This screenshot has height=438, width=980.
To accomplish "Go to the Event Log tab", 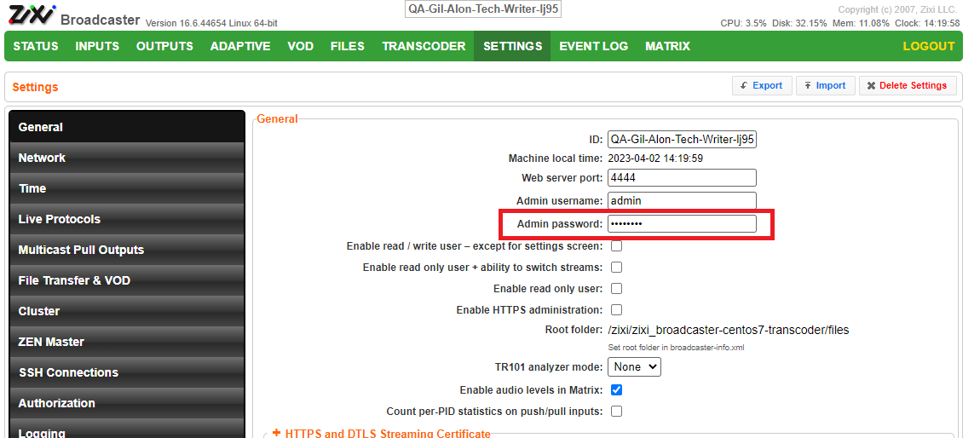I will point(593,46).
